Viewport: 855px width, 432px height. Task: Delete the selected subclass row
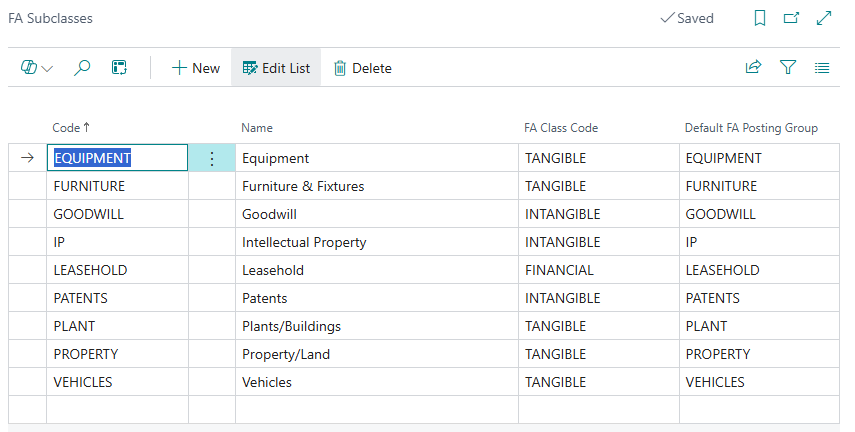click(x=363, y=68)
